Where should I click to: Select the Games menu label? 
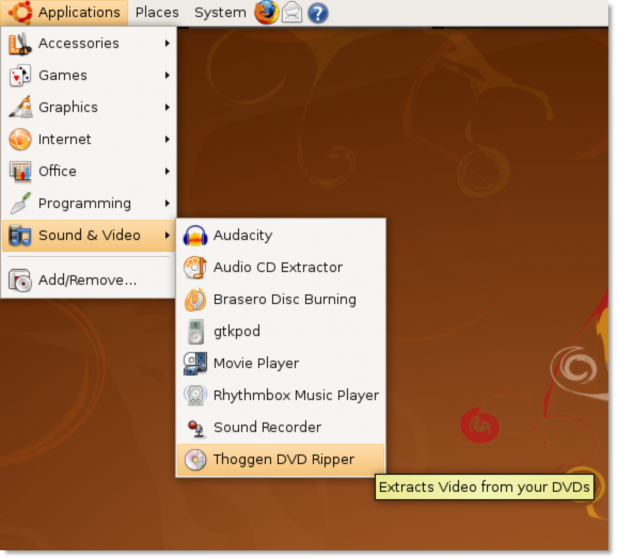63,76
